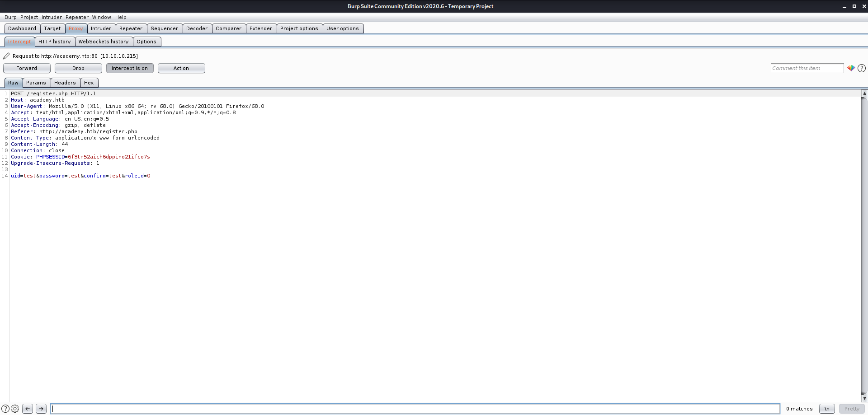This screenshot has height=415, width=868.
Task: Click the 'Comment this item' field
Action: coord(807,68)
